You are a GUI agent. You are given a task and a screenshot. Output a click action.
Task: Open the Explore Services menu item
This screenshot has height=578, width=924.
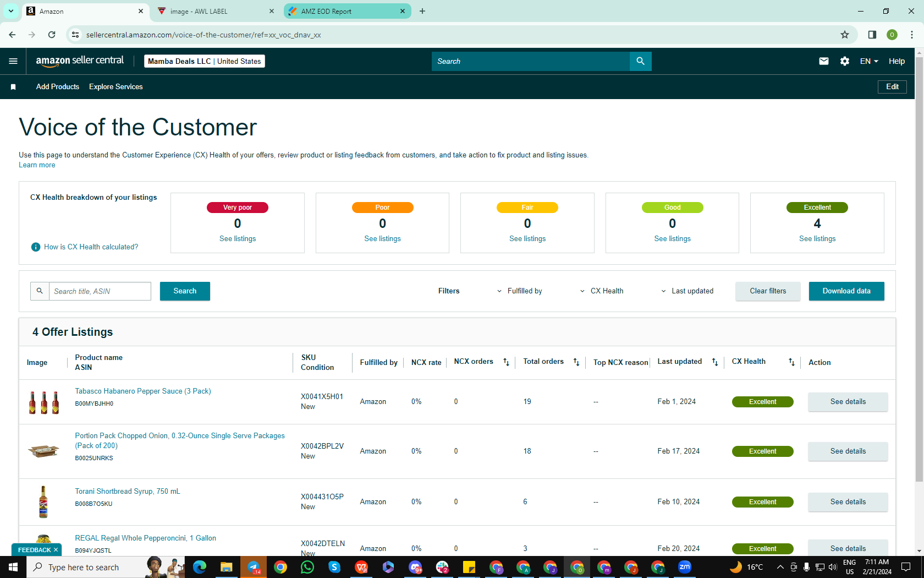116,87
